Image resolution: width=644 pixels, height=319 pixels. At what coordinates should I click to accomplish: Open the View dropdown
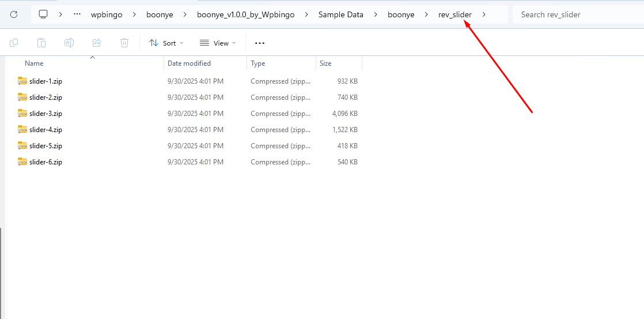[218, 43]
